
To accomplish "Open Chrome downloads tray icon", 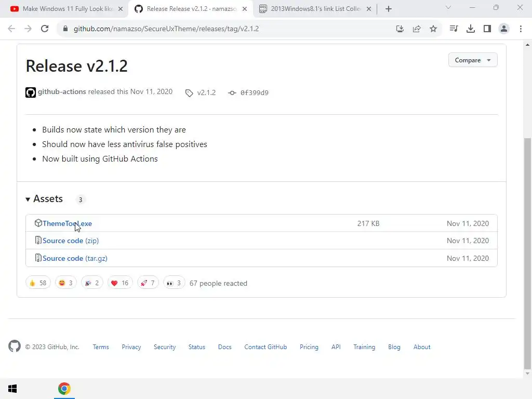I will point(471,29).
